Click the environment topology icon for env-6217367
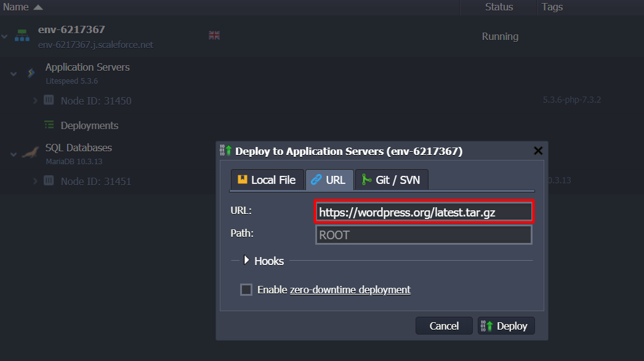Image resolution: width=644 pixels, height=361 pixels. point(22,36)
